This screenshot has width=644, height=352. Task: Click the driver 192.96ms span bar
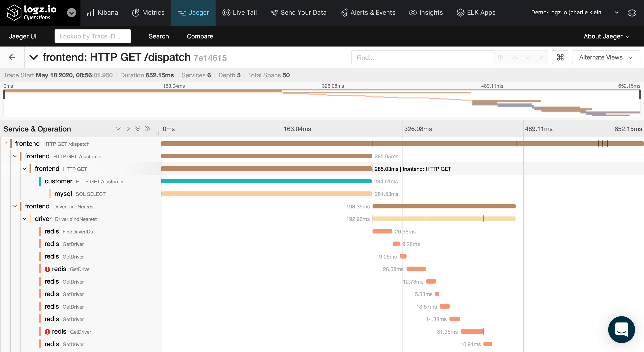point(444,218)
